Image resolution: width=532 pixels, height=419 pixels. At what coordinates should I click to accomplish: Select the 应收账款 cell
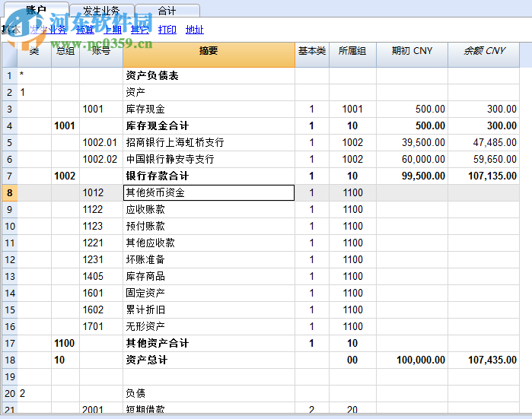coord(209,210)
